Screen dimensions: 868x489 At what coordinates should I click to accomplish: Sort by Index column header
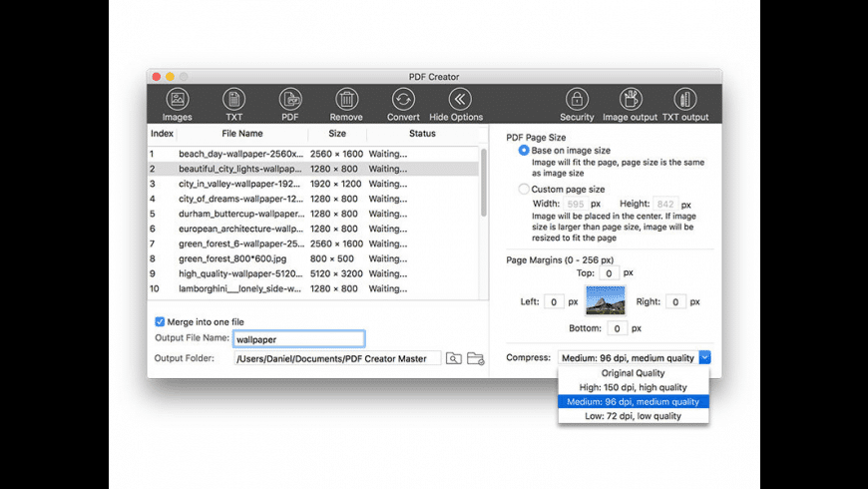tap(163, 134)
